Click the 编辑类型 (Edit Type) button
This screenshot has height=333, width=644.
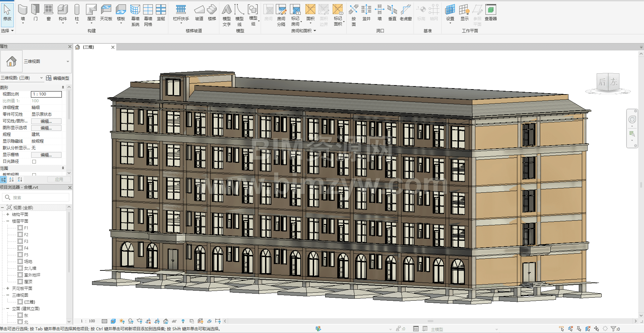click(x=58, y=78)
